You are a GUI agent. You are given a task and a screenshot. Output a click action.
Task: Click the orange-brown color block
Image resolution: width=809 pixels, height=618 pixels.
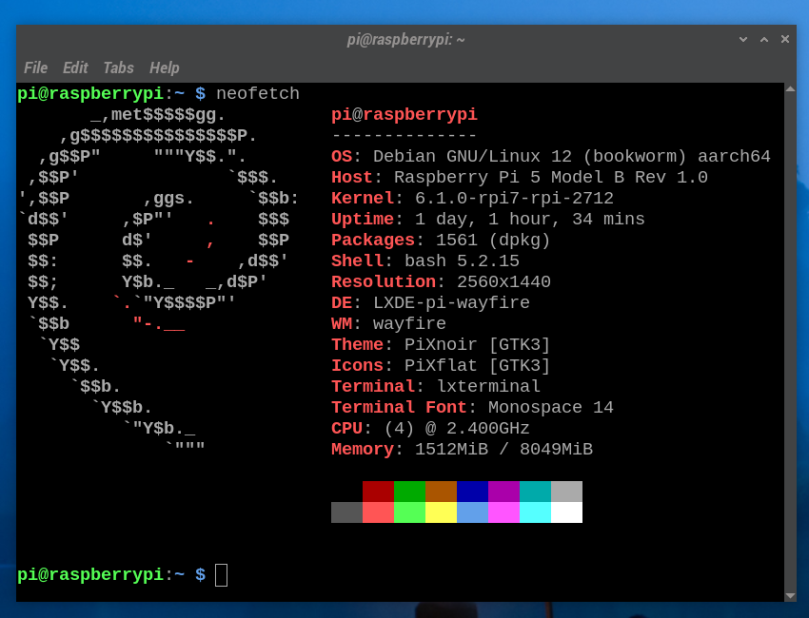pos(441,492)
